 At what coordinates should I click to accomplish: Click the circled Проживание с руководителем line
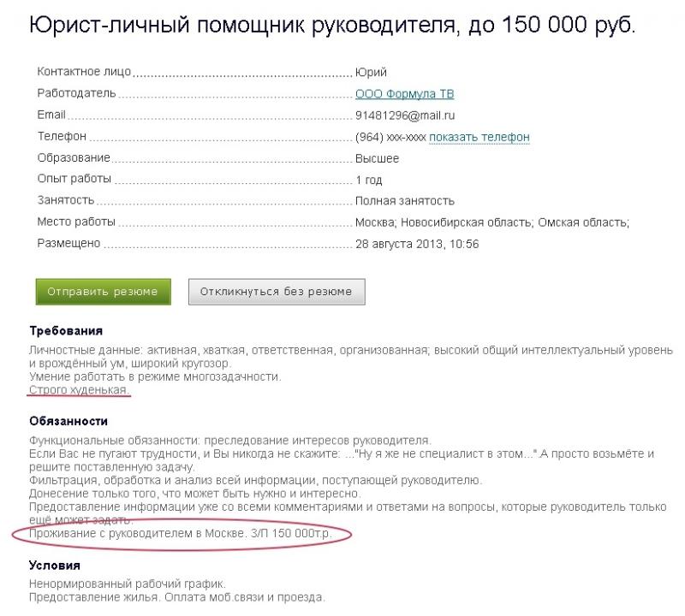(x=181, y=533)
